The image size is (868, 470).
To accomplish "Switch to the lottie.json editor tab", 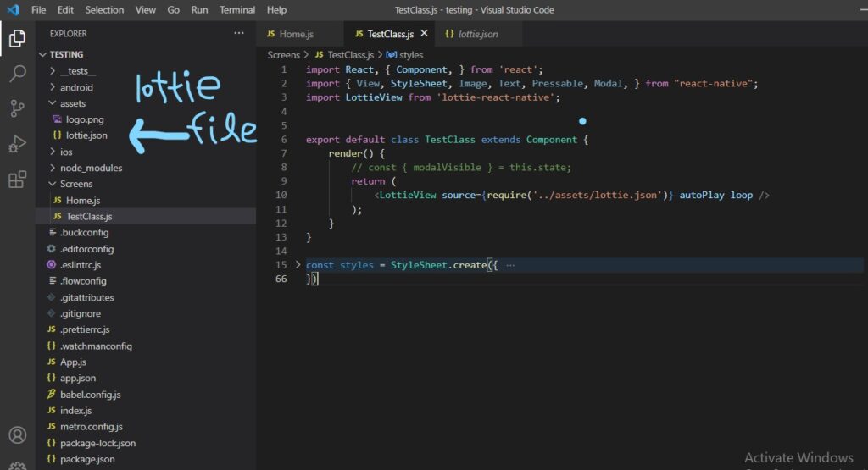I will (x=478, y=34).
